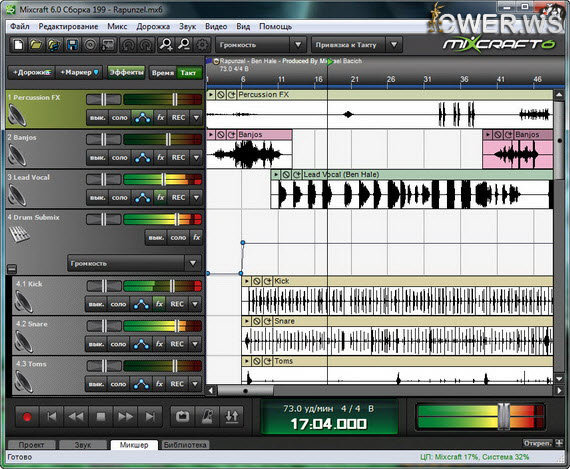
Task: Stop playback with the square button
Action: tap(101, 417)
